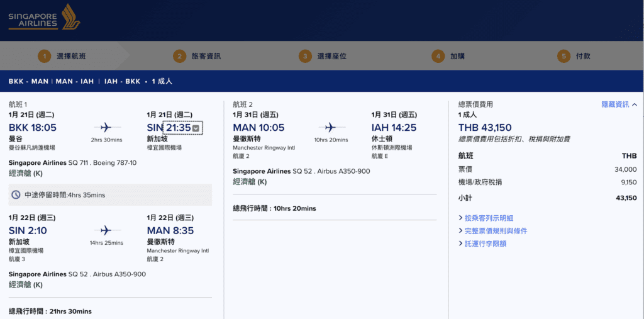Viewport: 644px width, 319px height.
Task: Click step 3 circle 選擇座位
Action: (x=305, y=57)
